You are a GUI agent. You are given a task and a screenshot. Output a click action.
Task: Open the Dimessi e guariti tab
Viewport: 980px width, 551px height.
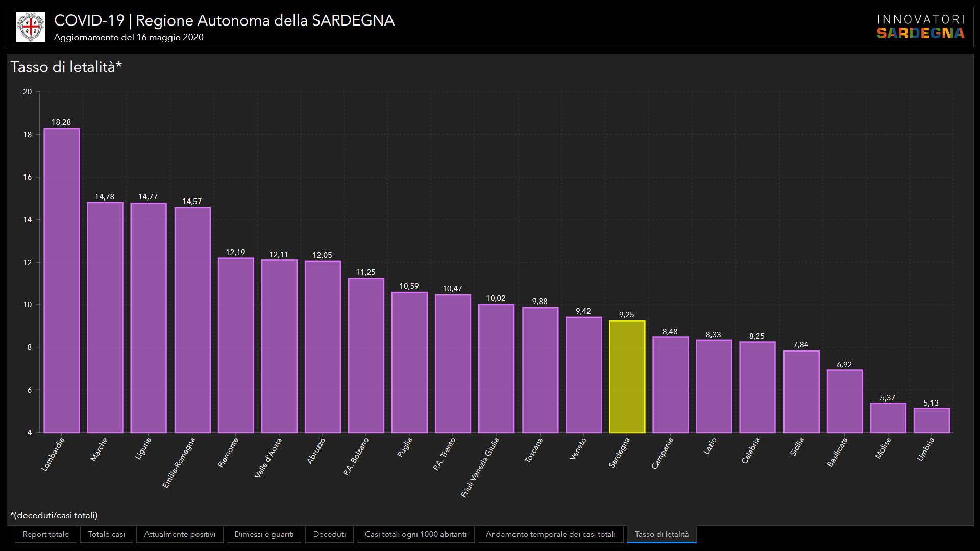264,534
